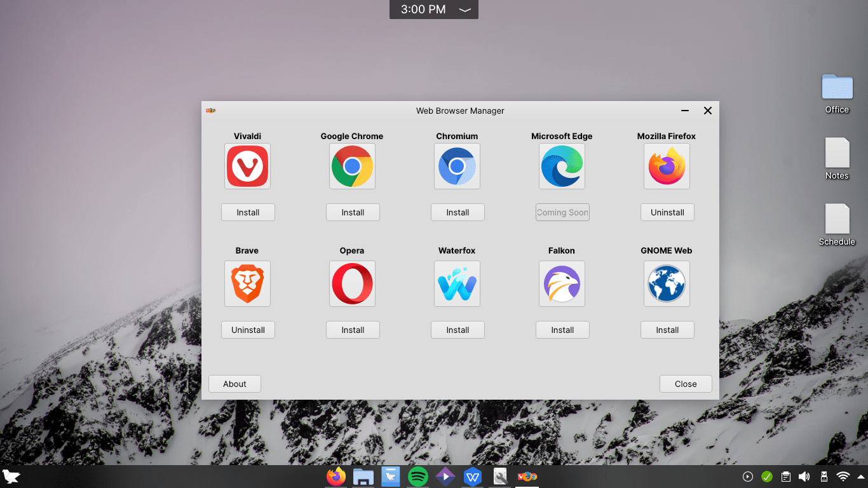
Task: Open the About dialog
Action: click(x=234, y=384)
